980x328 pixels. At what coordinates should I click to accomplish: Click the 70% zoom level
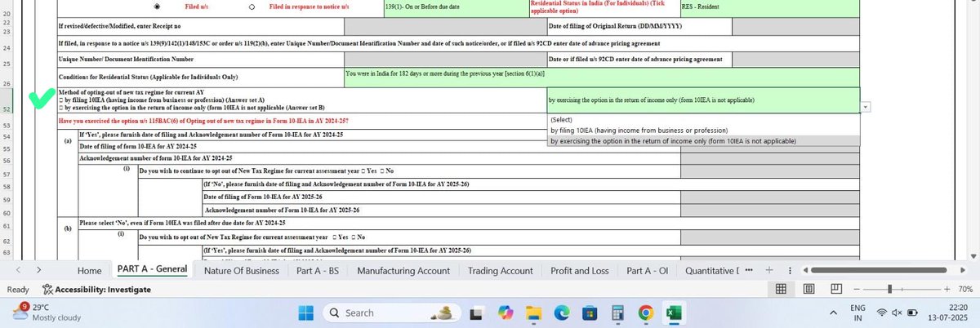(964, 289)
